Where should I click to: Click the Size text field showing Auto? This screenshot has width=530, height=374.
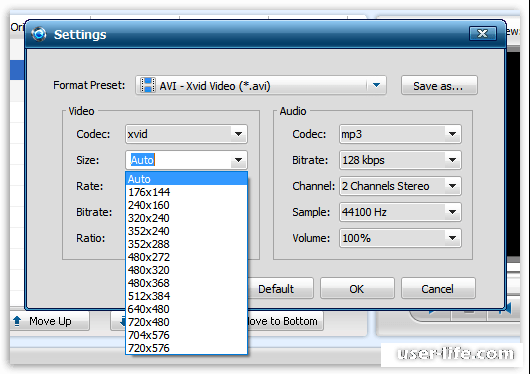178,160
